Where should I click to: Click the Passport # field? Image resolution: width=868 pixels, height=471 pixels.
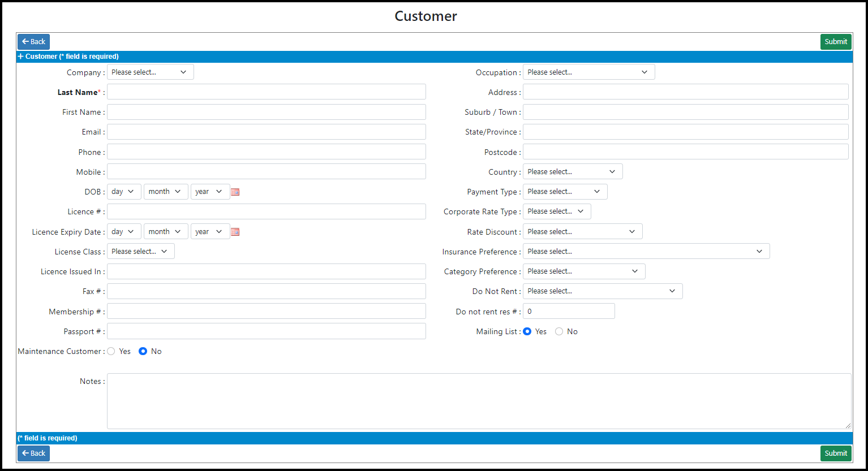click(267, 331)
